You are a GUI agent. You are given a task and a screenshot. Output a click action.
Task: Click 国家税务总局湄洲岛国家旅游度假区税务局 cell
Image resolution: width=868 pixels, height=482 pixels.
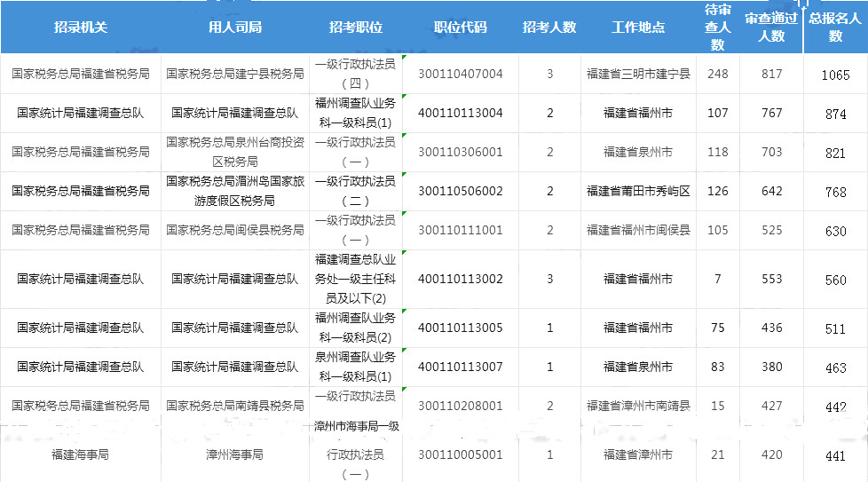pos(235,191)
